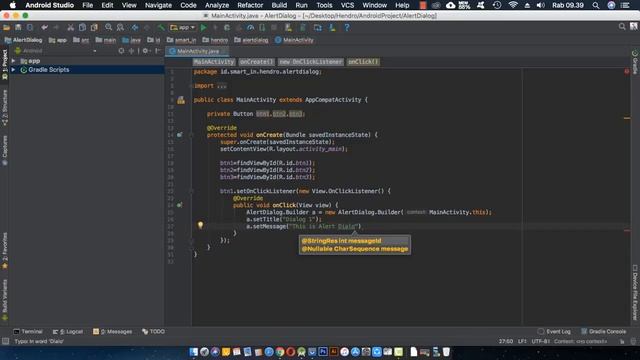Screen dimensions: 640x360
Task: Select the Gradle Scripts tree row
Action: pos(87,70)
